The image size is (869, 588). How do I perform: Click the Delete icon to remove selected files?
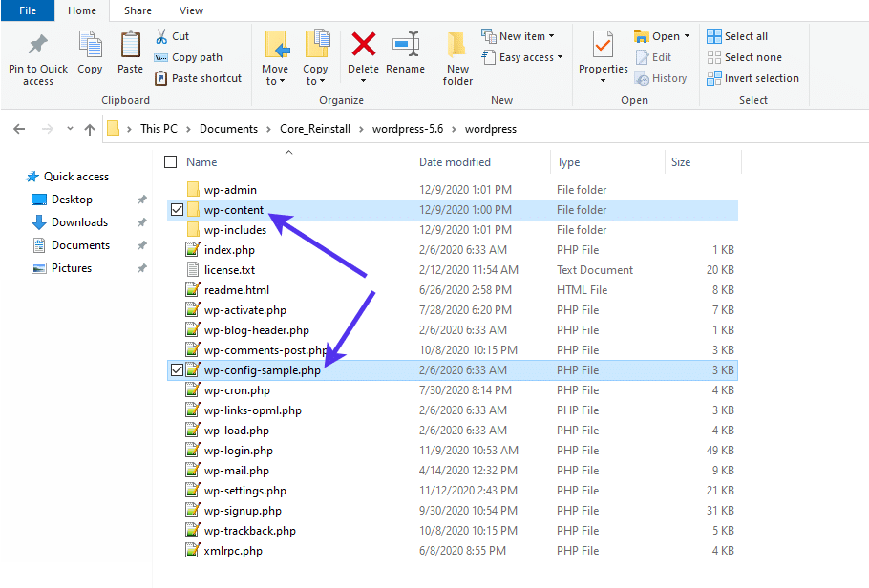pyautogui.click(x=363, y=52)
